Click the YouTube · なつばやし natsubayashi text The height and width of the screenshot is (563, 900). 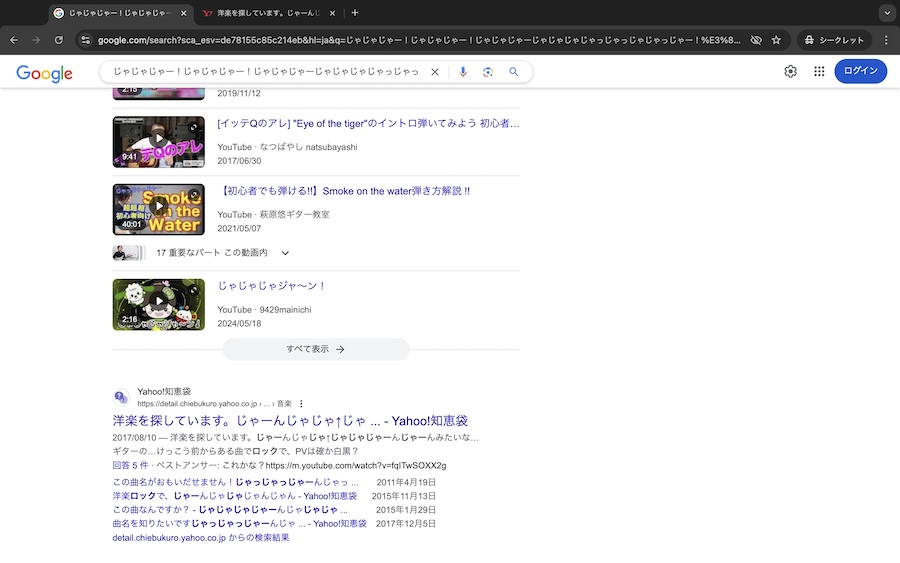coord(287,147)
